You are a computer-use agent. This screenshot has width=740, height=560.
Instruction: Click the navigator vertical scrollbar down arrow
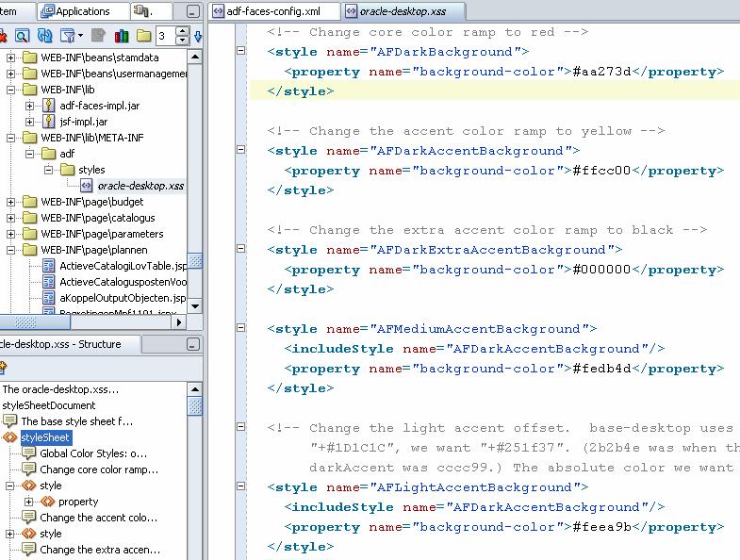click(194, 306)
